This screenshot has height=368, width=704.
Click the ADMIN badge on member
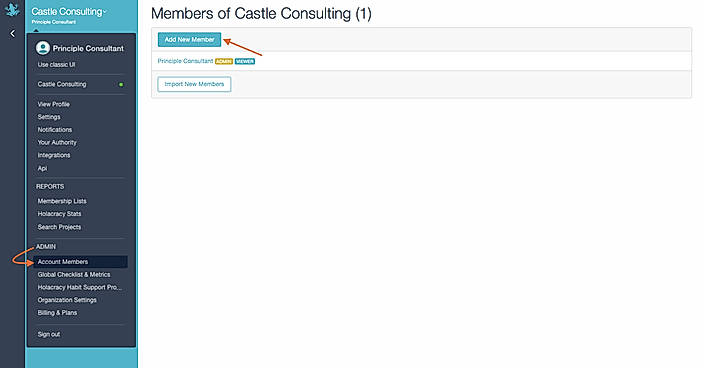click(224, 61)
